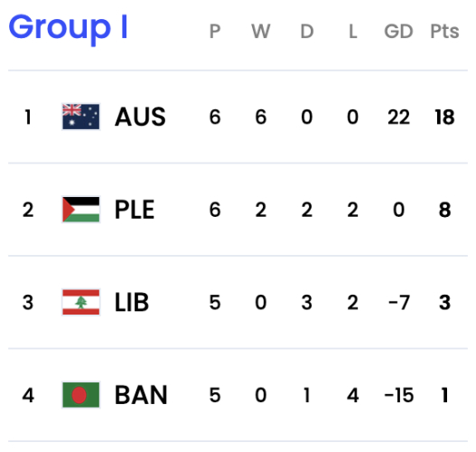The image size is (476, 452).
Task: Click Lebanon's goal difference -7
Action: pos(399,303)
